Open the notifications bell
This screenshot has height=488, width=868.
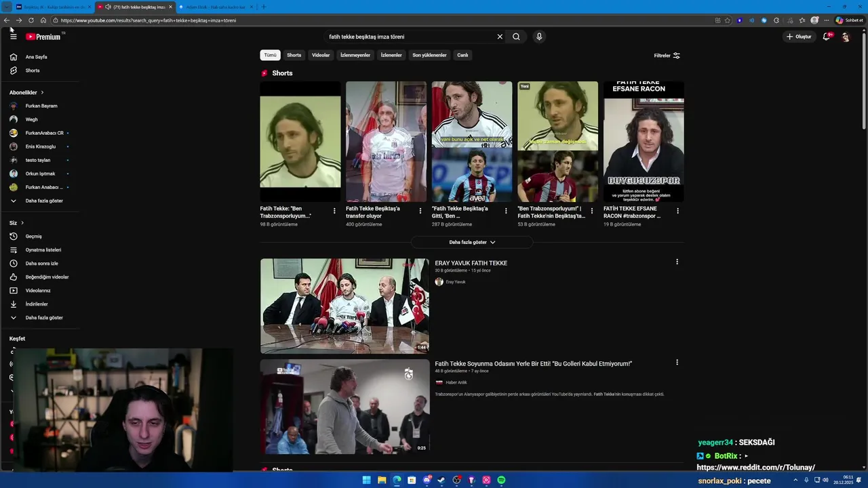pyautogui.click(x=826, y=37)
